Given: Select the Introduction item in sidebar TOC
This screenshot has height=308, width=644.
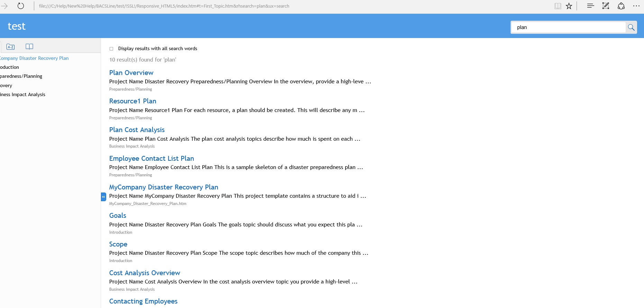Looking at the screenshot, I should coord(9,67).
